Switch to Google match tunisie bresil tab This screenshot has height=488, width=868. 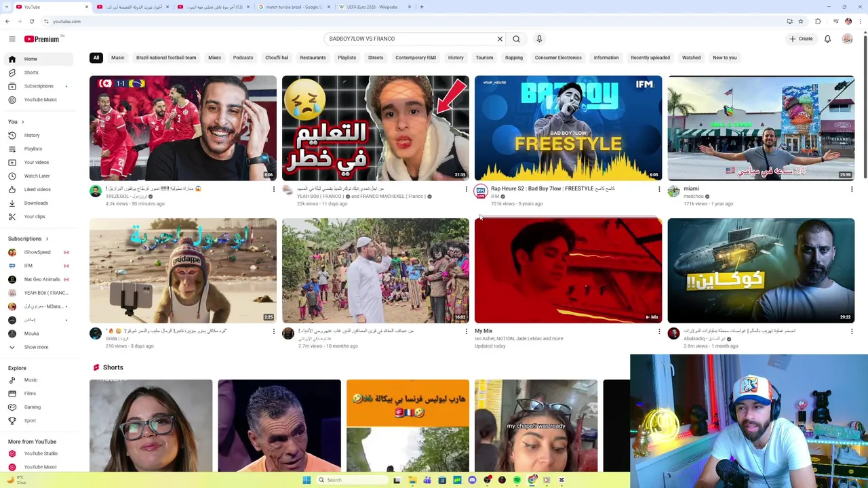293,7
